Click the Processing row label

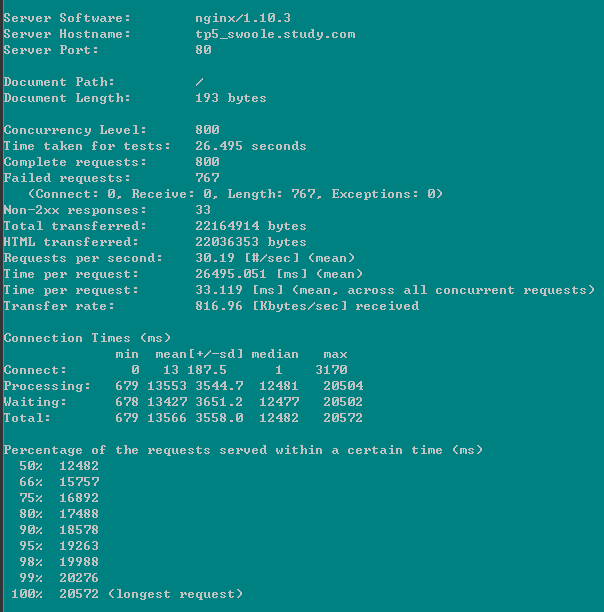47,386
